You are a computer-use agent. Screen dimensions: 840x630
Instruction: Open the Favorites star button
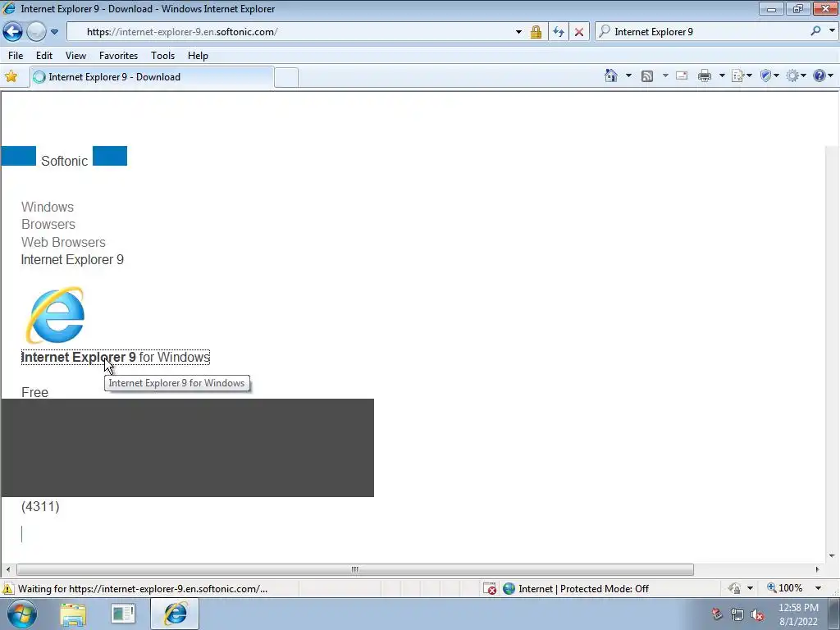pos(11,76)
